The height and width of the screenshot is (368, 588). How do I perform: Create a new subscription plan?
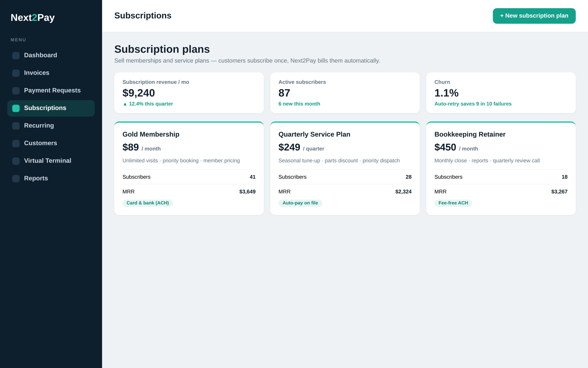click(x=534, y=16)
